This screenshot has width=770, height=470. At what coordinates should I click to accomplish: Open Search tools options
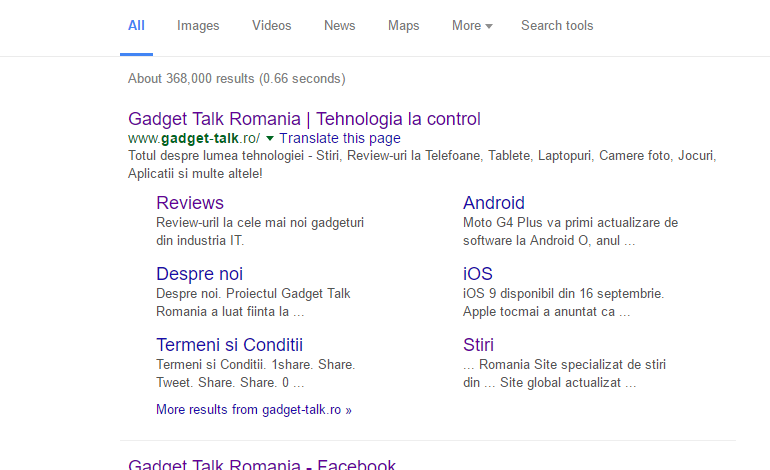pyautogui.click(x=557, y=26)
